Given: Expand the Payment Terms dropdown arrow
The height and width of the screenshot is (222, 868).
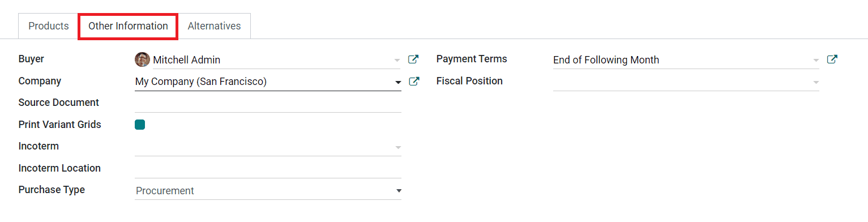Looking at the screenshot, I should (815, 60).
